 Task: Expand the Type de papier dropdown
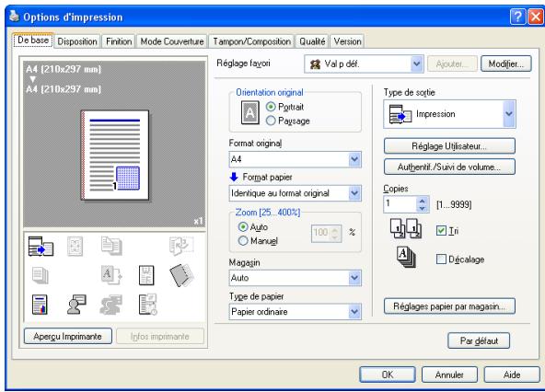(296, 312)
